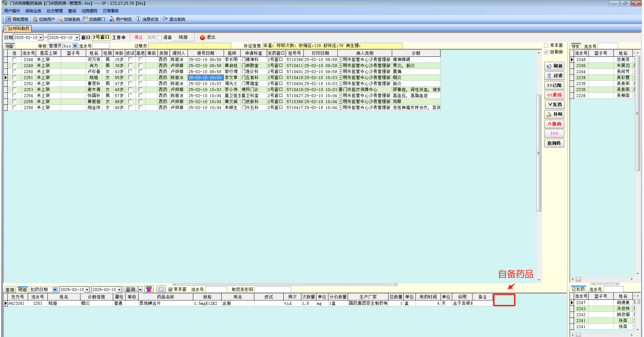The height and width of the screenshot is (337, 644).
Task: Click the 补叫 bell button
Action: [x=554, y=114]
